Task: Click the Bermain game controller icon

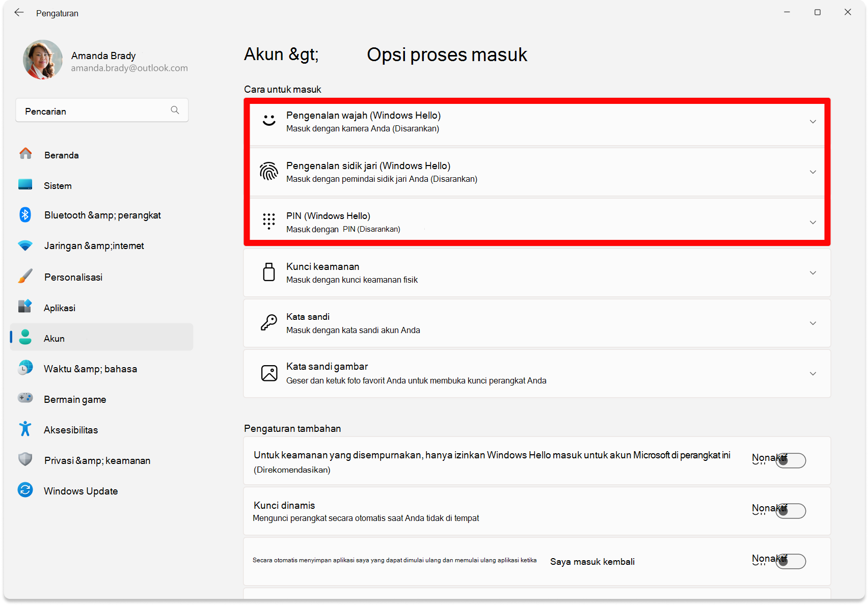Action: pos(25,398)
